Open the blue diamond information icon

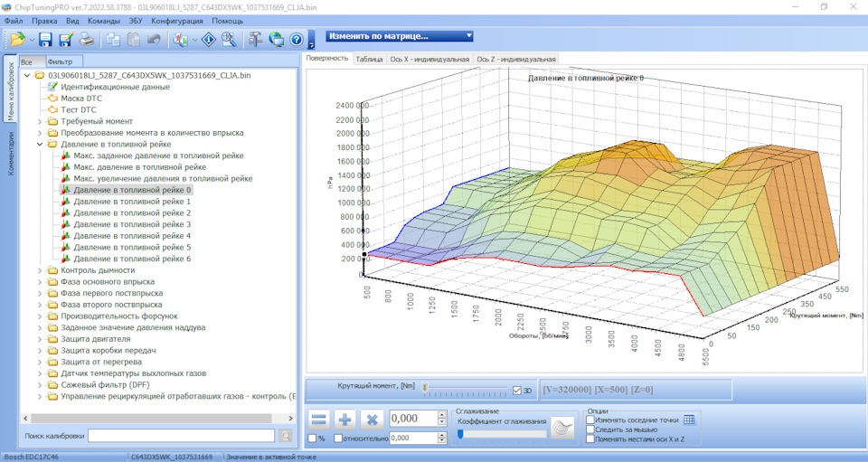[209, 39]
